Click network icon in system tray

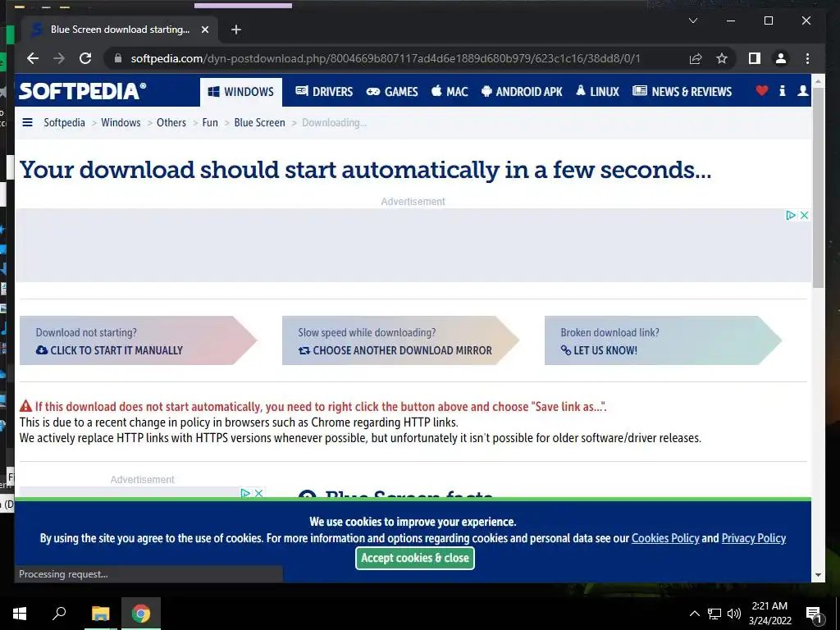(x=714, y=614)
